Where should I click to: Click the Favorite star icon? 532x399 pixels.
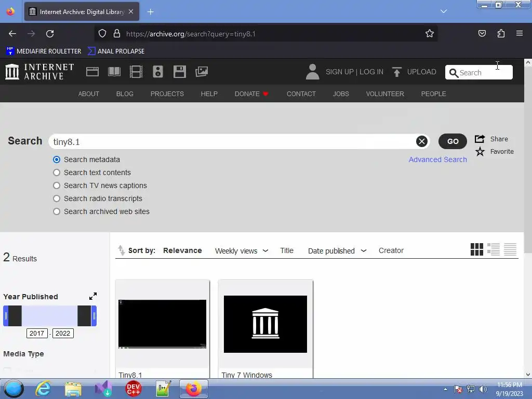(480, 151)
